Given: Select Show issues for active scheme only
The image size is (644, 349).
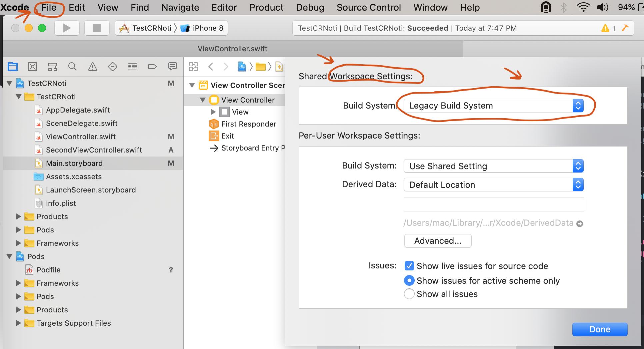Looking at the screenshot, I should [x=409, y=280].
